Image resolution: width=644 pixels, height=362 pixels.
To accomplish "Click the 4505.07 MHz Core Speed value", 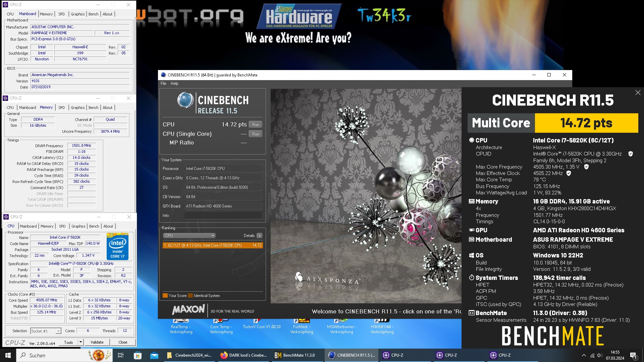I will pos(47,300).
